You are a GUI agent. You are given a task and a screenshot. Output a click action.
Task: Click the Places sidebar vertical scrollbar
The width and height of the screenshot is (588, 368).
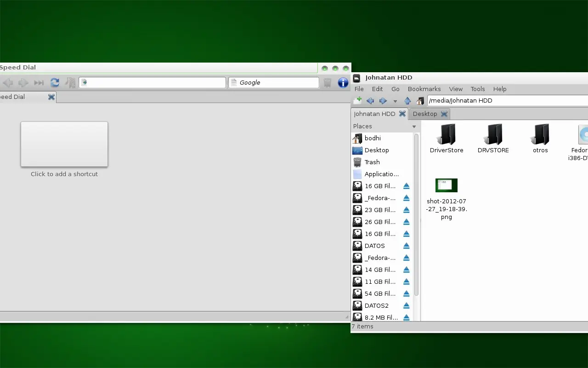pos(416,214)
